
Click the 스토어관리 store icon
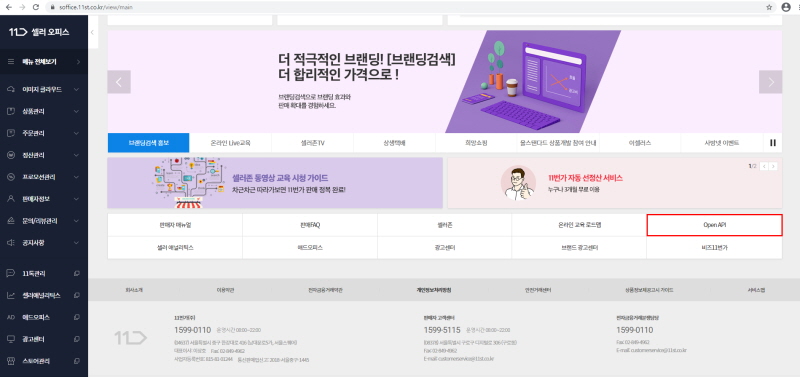point(11,361)
